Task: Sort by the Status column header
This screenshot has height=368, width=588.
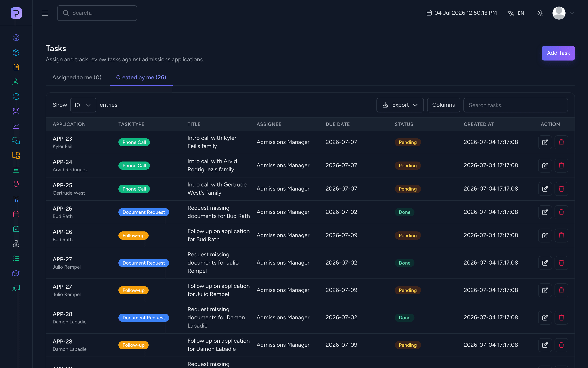Action: point(404,124)
